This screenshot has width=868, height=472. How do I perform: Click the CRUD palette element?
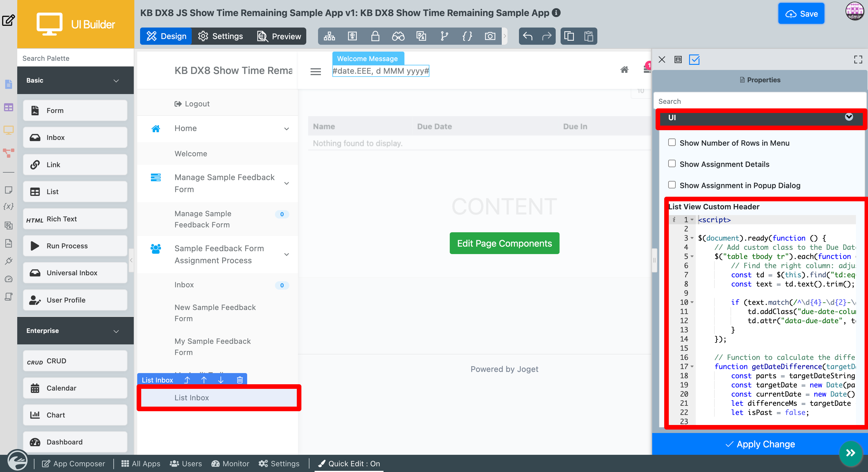[x=75, y=361]
